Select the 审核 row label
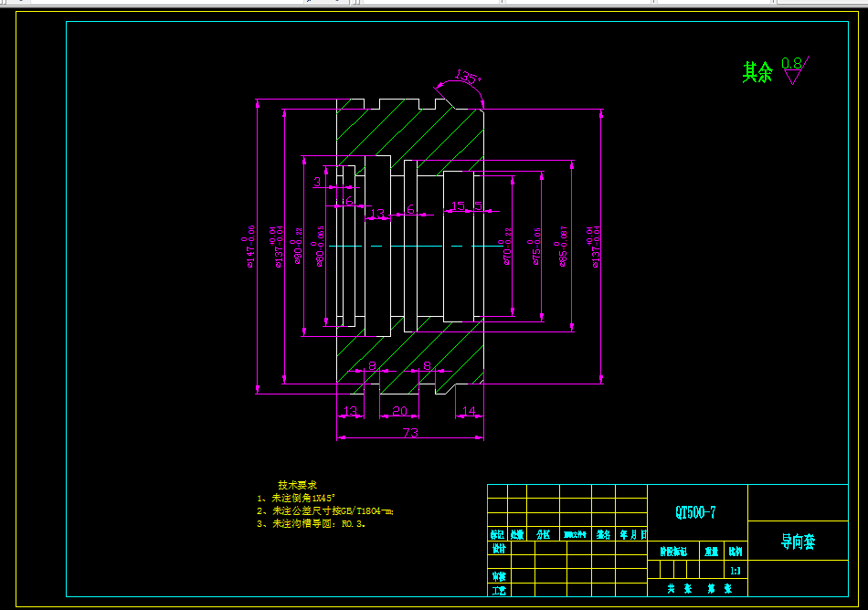868x610 pixels. 499,576
